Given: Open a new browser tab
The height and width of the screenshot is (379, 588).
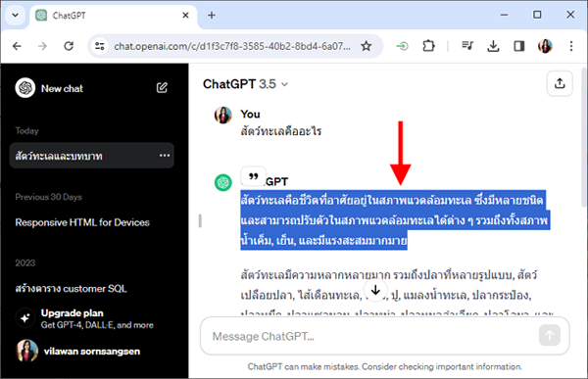Looking at the screenshot, I should pos(212,16).
